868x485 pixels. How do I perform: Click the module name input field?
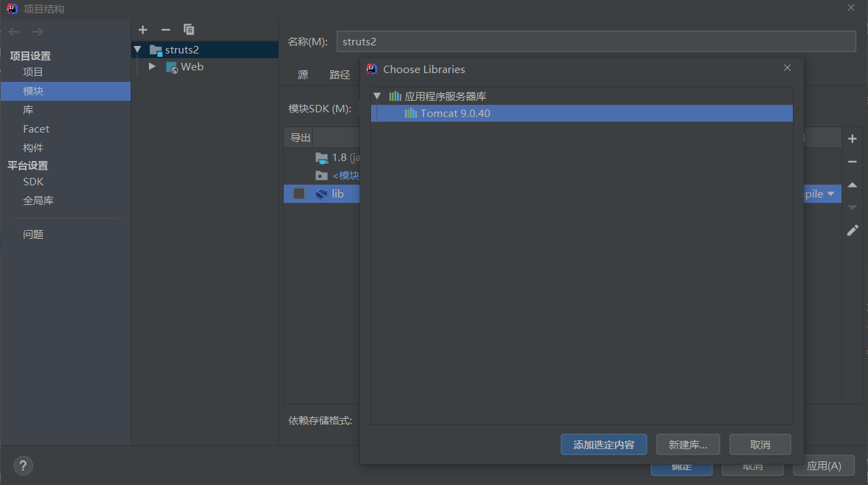coord(596,41)
